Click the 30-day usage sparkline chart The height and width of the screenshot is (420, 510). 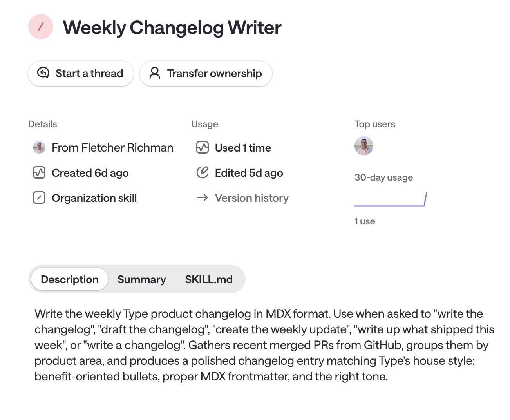(391, 199)
